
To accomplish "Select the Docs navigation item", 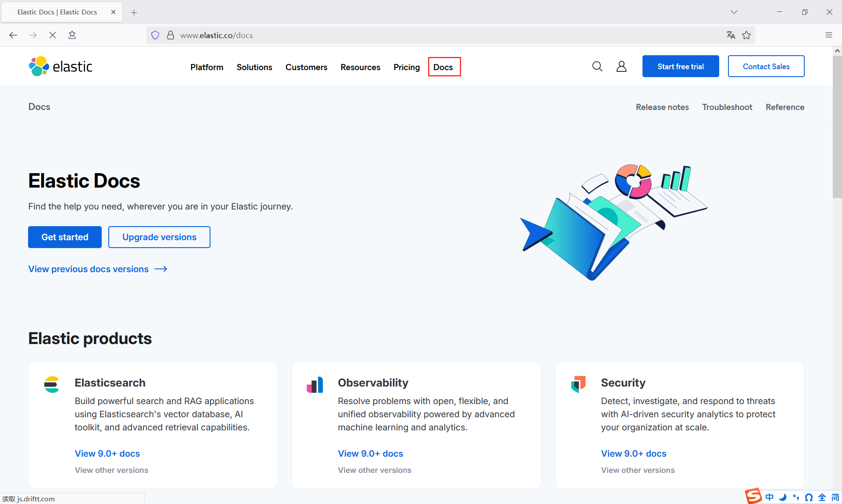I will pos(443,67).
